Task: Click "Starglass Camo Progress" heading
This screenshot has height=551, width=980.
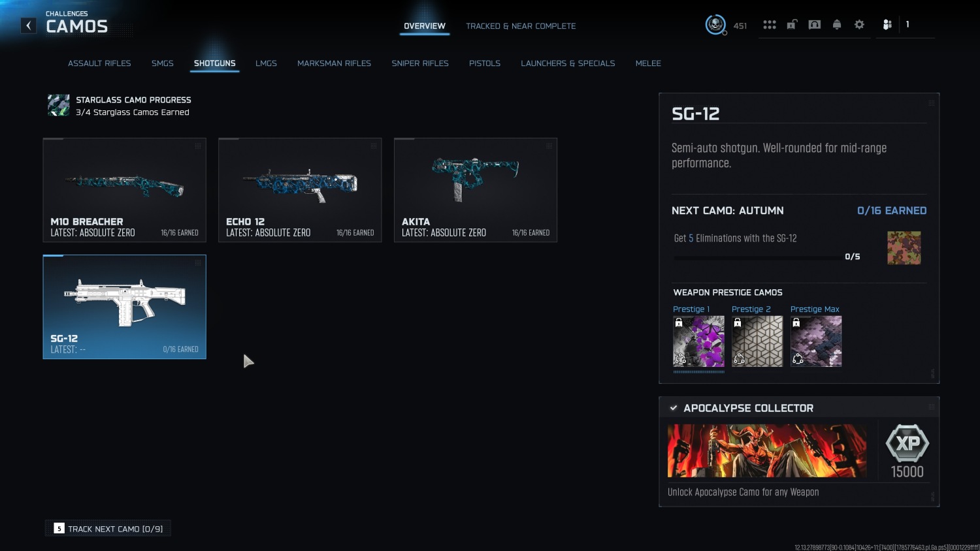Action: click(133, 100)
